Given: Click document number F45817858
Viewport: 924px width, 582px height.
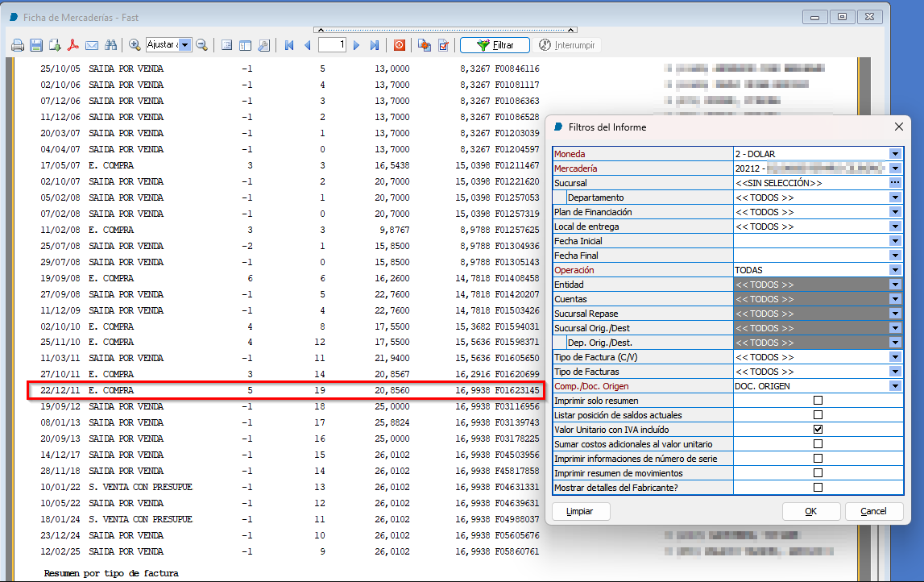Looking at the screenshot, I should [517, 471].
